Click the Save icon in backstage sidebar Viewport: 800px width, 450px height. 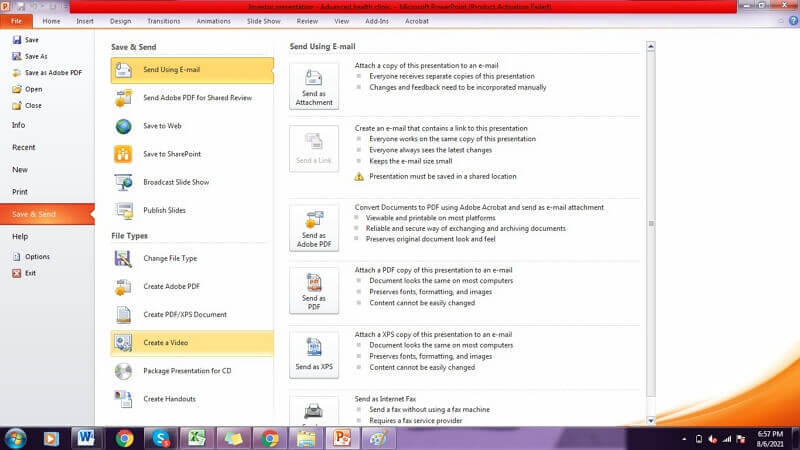pos(17,40)
